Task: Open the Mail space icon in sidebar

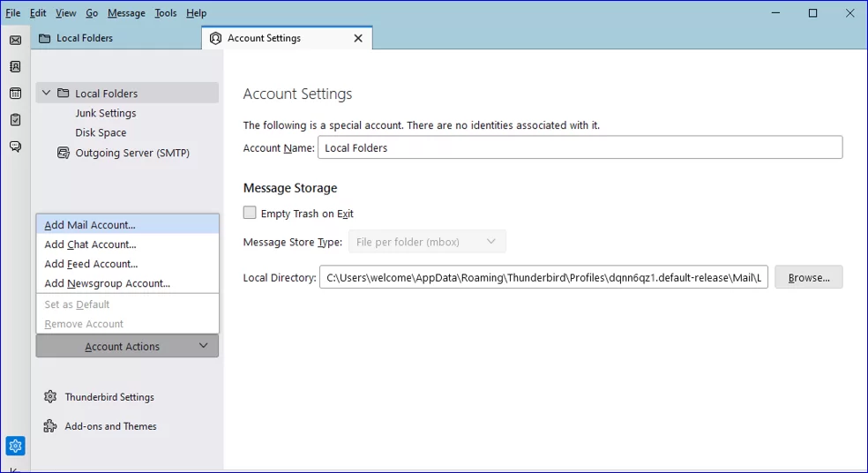Action: [16, 41]
